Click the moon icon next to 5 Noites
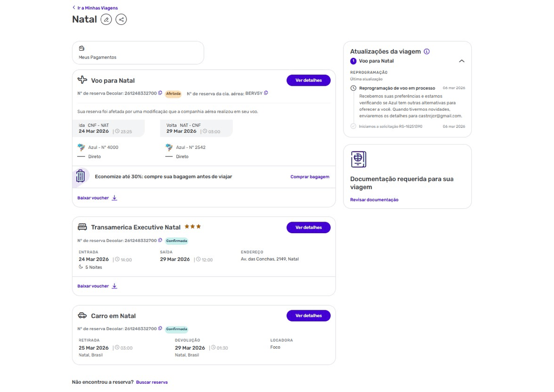 tap(81, 267)
